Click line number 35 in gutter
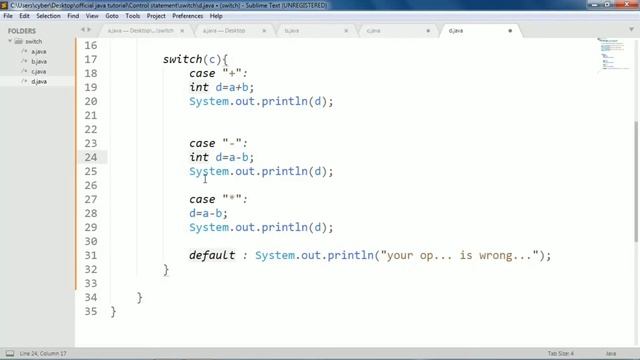Viewport: 640px width, 360px height. coord(91,311)
